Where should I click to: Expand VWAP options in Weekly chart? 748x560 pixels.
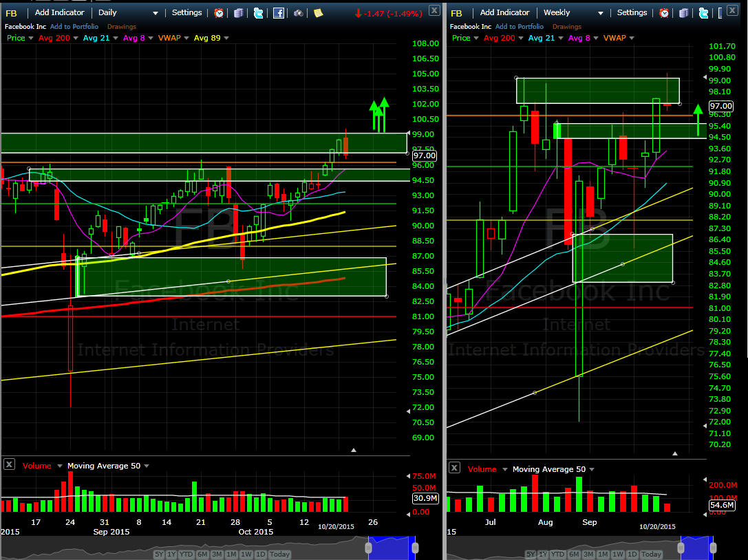click(631, 38)
